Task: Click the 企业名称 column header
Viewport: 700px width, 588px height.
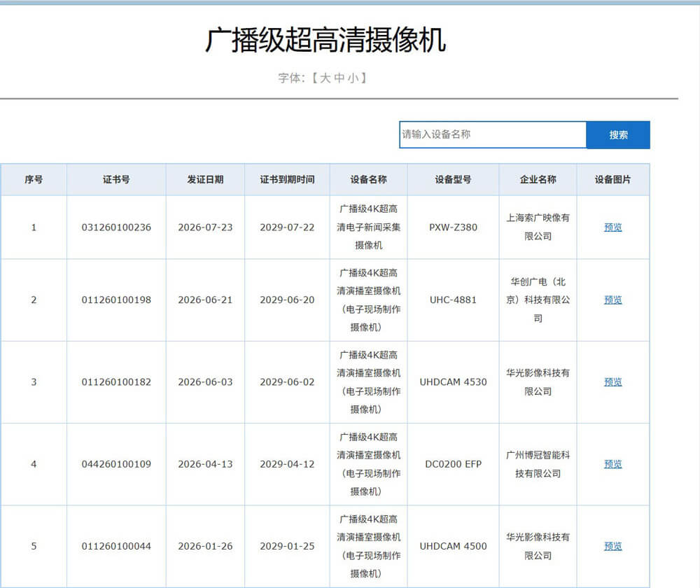Action: tap(538, 179)
